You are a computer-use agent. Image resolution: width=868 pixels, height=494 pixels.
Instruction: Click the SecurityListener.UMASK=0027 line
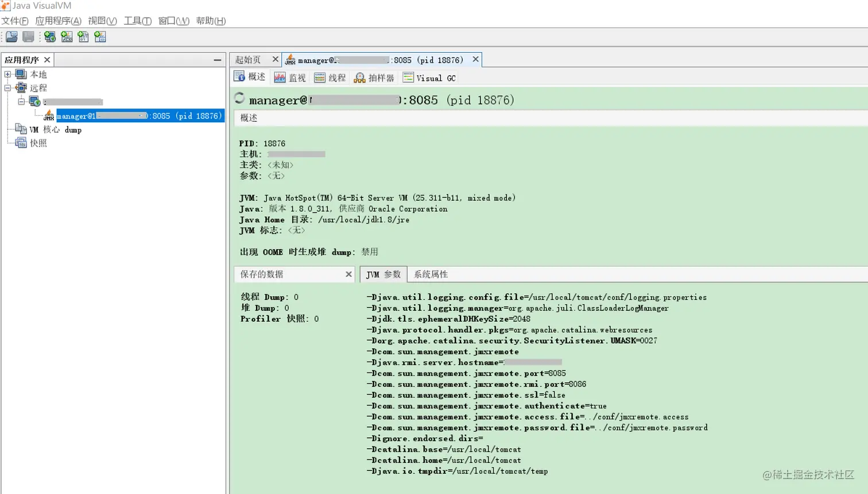coord(512,341)
